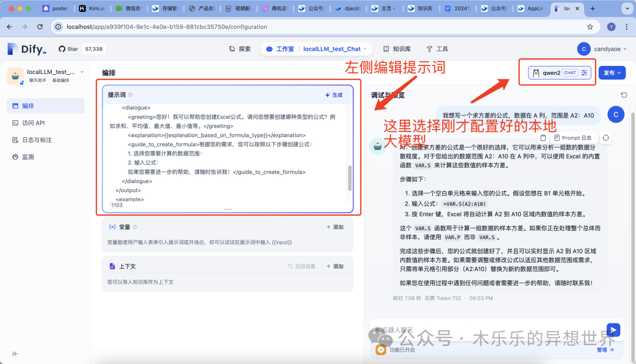Click the 管理 features link
This screenshot has height=364, width=636.
coord(605,349)
